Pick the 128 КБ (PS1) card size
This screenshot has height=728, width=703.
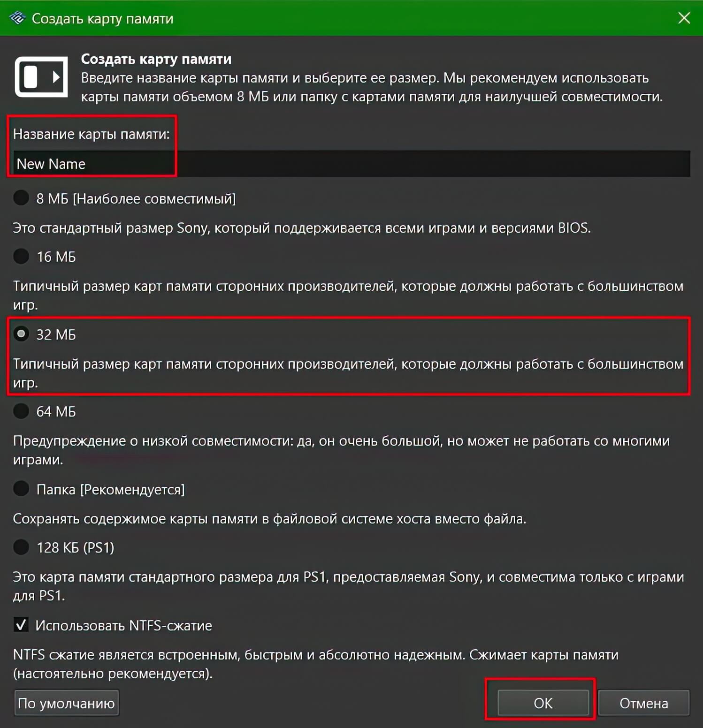(21, 547)
